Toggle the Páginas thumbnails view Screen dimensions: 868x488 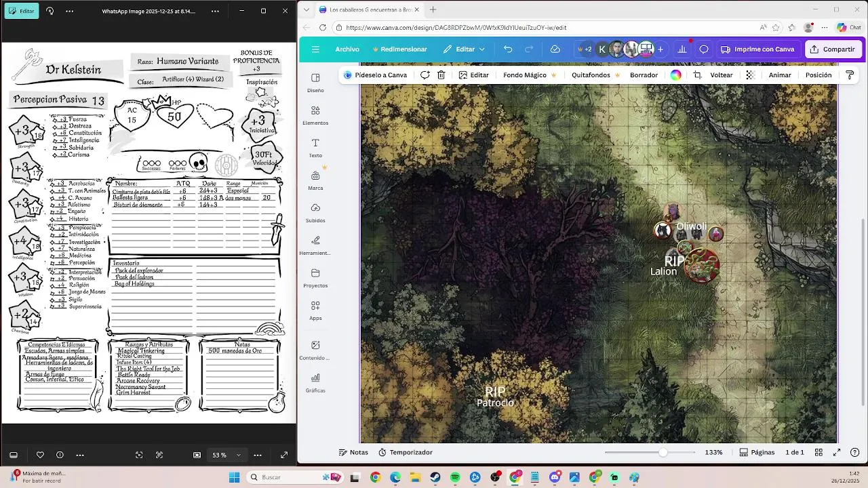(757, 452)
